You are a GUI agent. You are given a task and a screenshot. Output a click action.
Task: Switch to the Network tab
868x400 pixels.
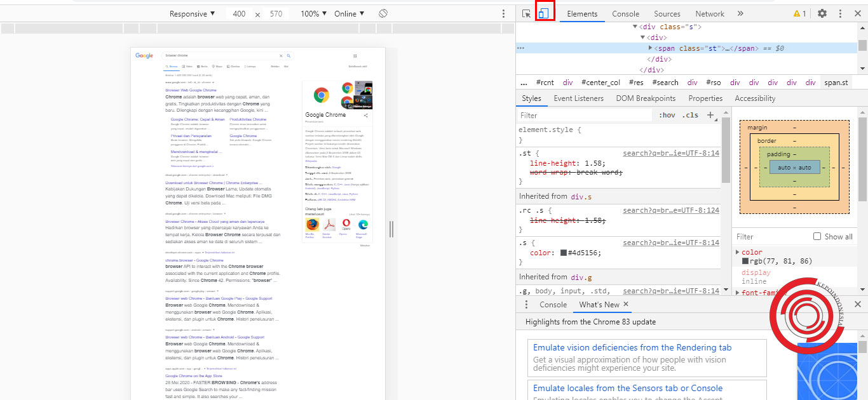tap(710, 13)
